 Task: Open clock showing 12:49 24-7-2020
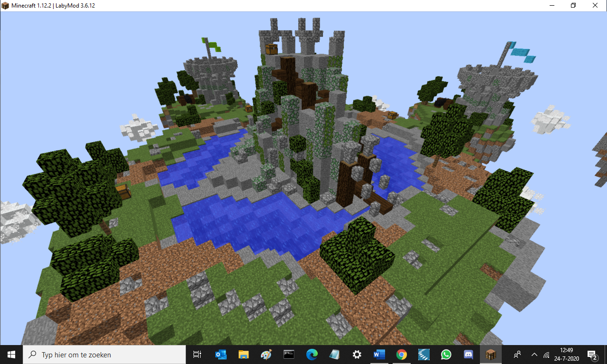tap(566, 355)
